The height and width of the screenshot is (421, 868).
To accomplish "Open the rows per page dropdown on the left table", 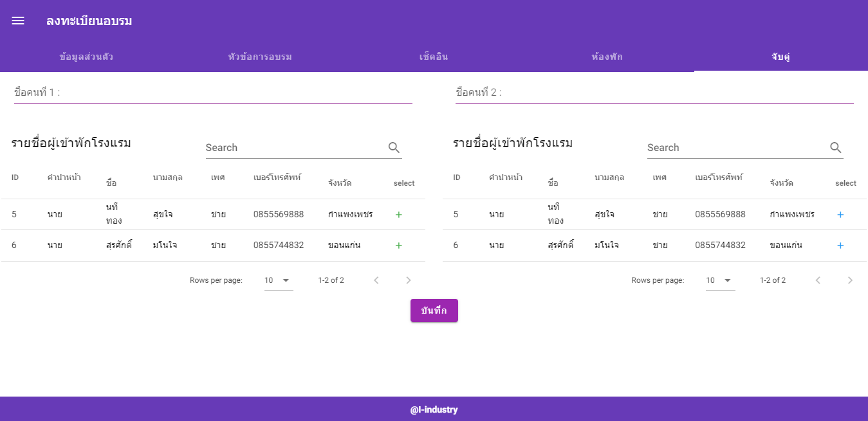I will coord(278,280).
